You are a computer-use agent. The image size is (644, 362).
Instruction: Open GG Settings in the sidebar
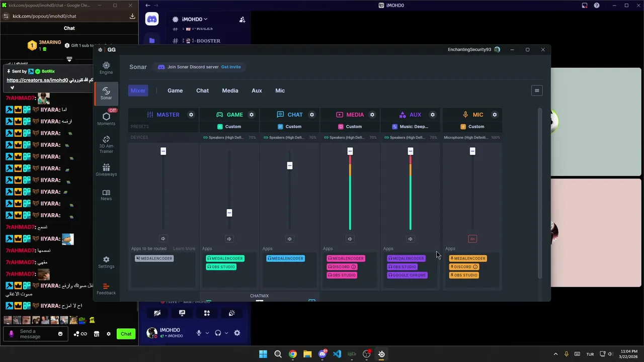(x=106, y=262)
